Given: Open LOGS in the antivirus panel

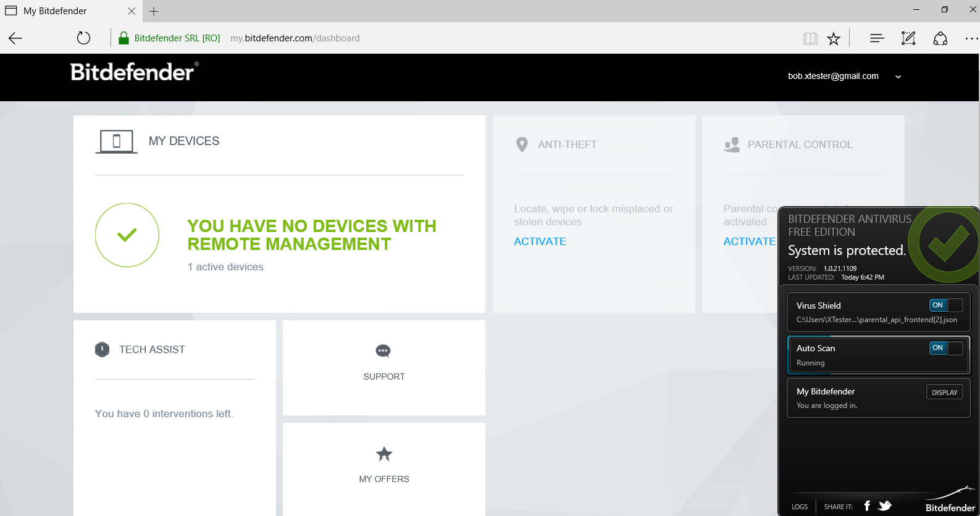Looking at the screenshot, I should click(x=800, y=507).
